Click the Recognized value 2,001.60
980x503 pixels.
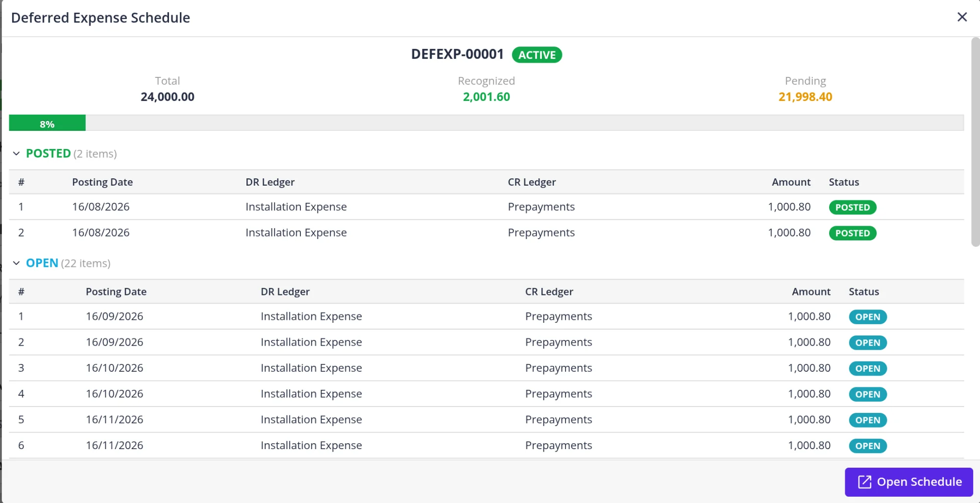pyautogui.click(x=486, y=97)
